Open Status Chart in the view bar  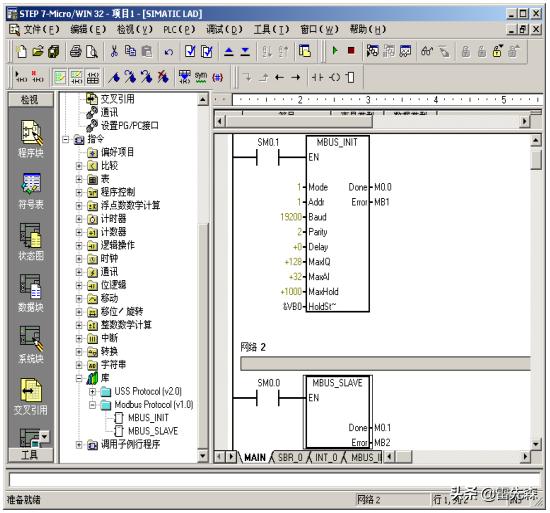click(x=31, y=242)
